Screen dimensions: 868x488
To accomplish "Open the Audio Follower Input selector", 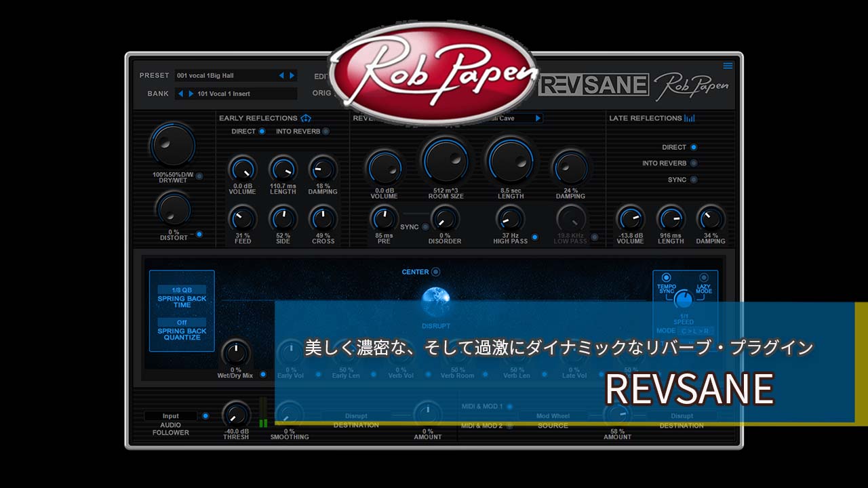I will click(171, 416).
